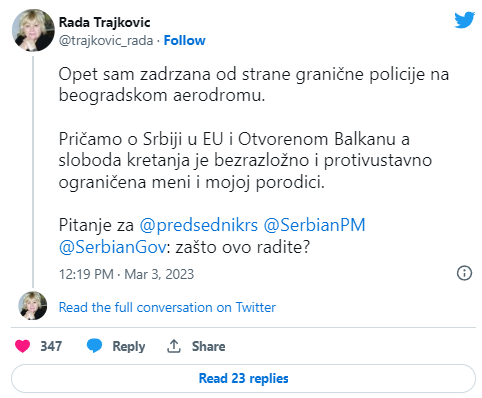Open the tweet info circle icon
Screen dimensions: 482x398
[x=464, y=273]
